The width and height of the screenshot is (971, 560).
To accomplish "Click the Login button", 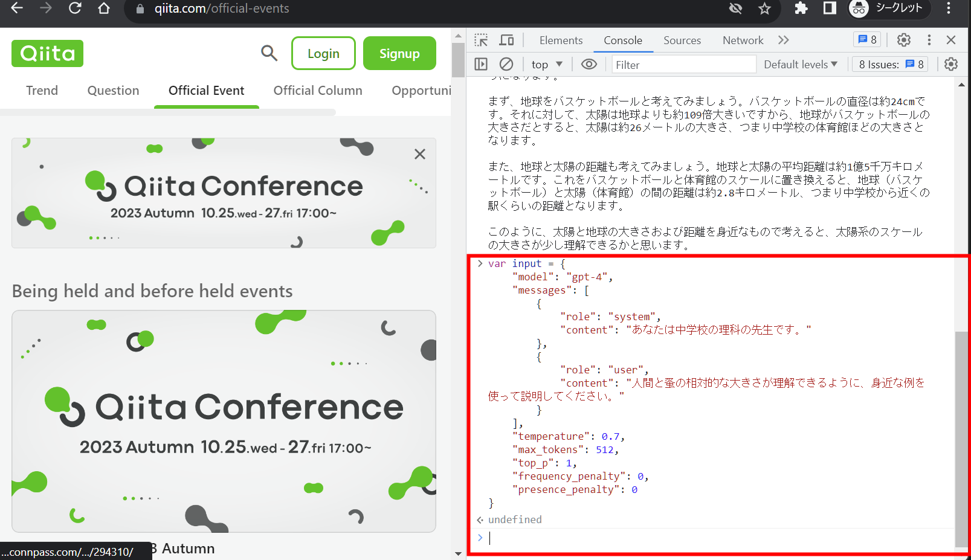I will click(323, 53).
